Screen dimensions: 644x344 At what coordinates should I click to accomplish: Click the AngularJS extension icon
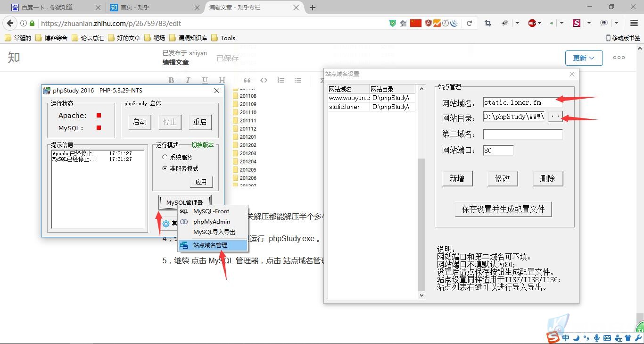pyautogui.click(x=429, y=23)
